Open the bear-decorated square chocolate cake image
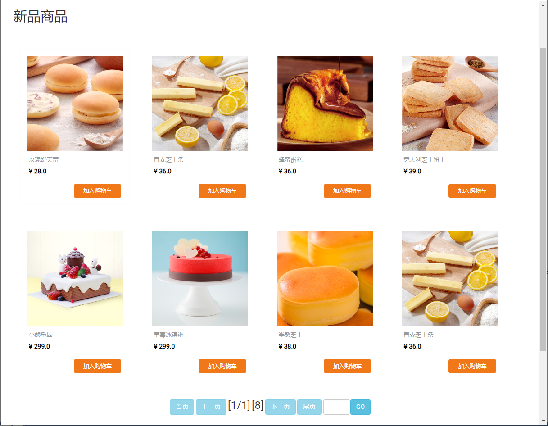The height and width of the screenshot is (426, 548). (x=75, y=279)
